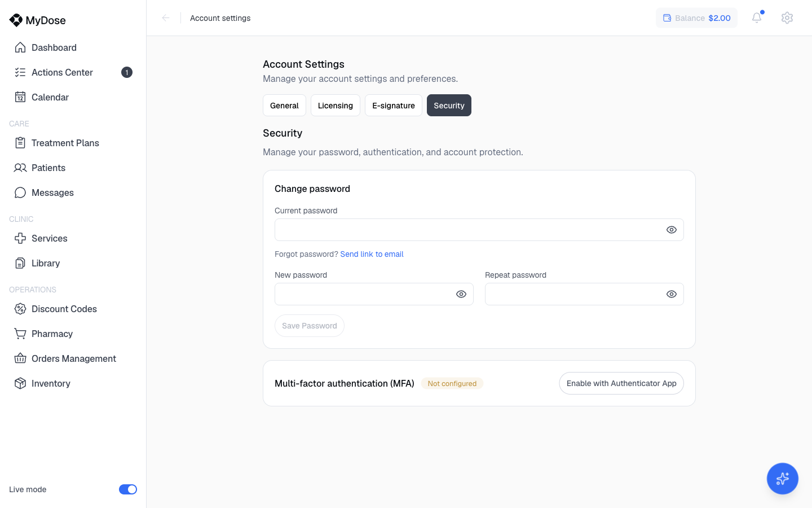Enable MFA with Authenticator App
The height and width of the screenshot is (508, 812).
[x=621, y=383]
